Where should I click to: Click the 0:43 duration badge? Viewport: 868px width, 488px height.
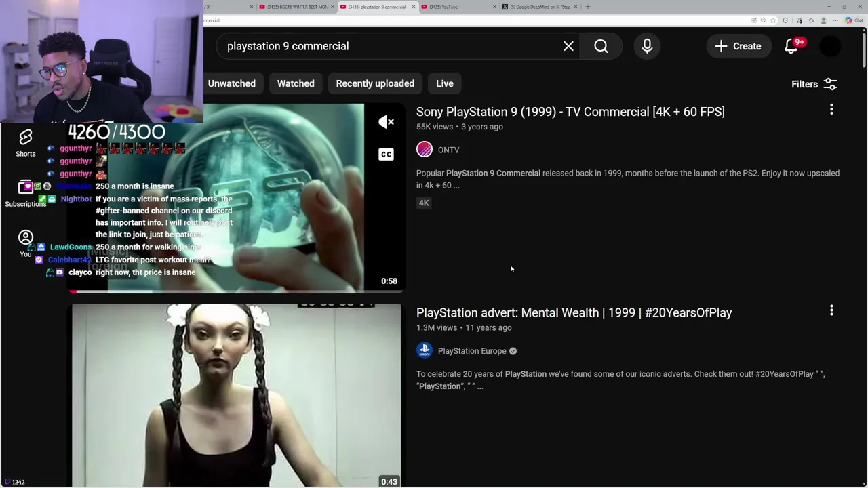(x=389, y=482)
